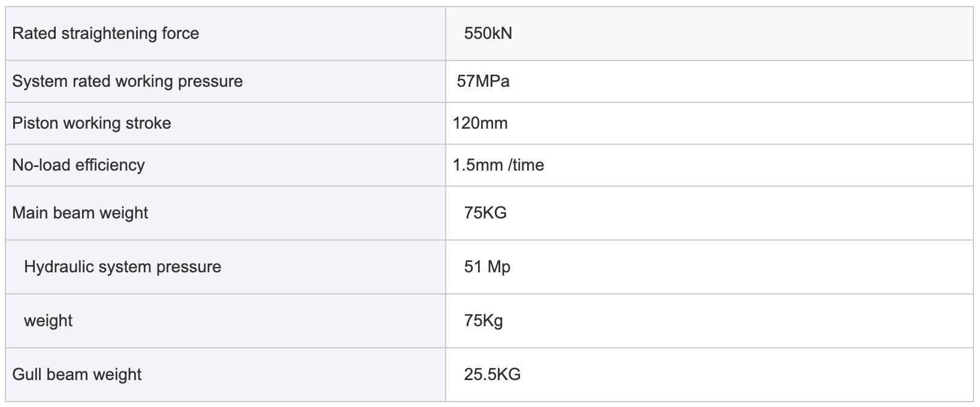Select the 75Kg weight value
Image resolution: width=980 pixels, height=407 pixels.
(483, 321)
